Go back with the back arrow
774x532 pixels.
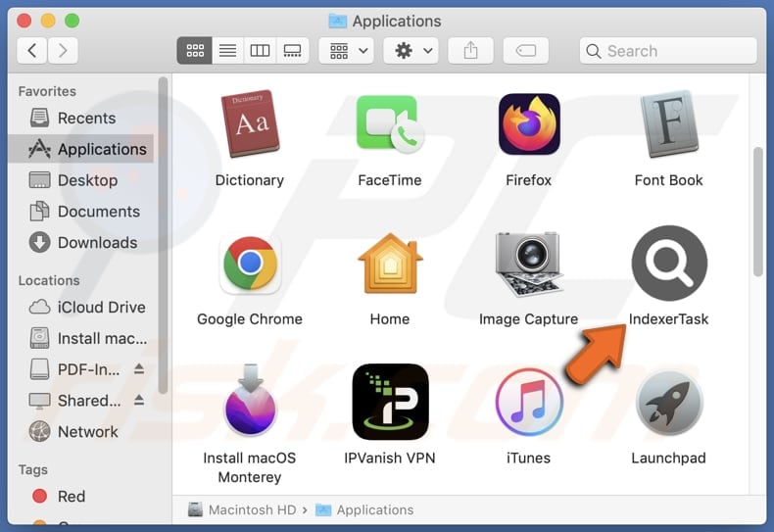32,50
